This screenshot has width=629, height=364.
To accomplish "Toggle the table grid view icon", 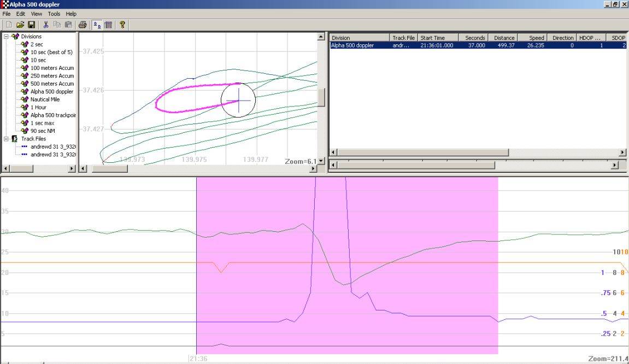I will tap(108, 25).
